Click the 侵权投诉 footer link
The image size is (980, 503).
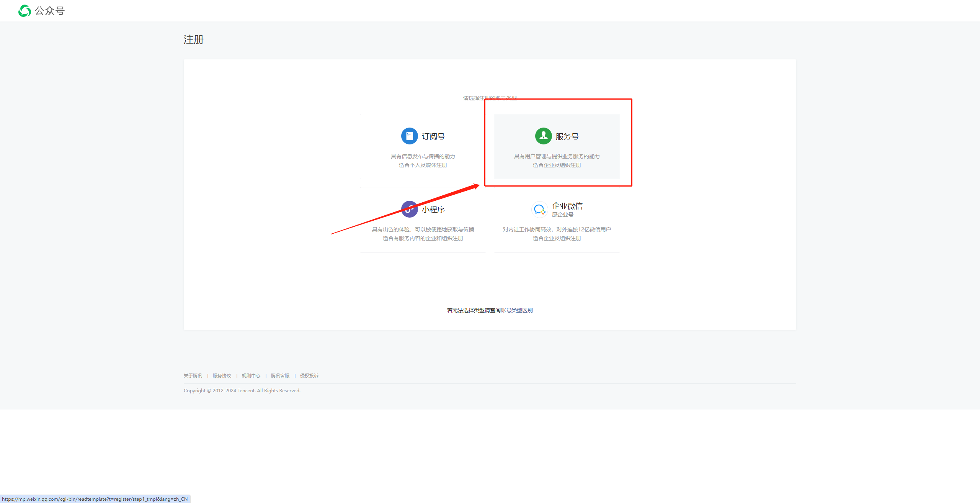(309, 376)
